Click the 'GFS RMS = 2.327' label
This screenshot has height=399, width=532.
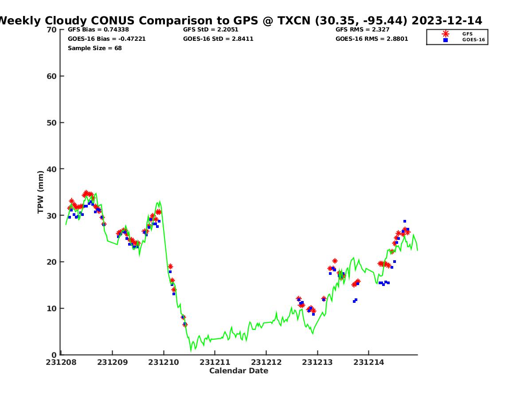[x=362, y=30]
